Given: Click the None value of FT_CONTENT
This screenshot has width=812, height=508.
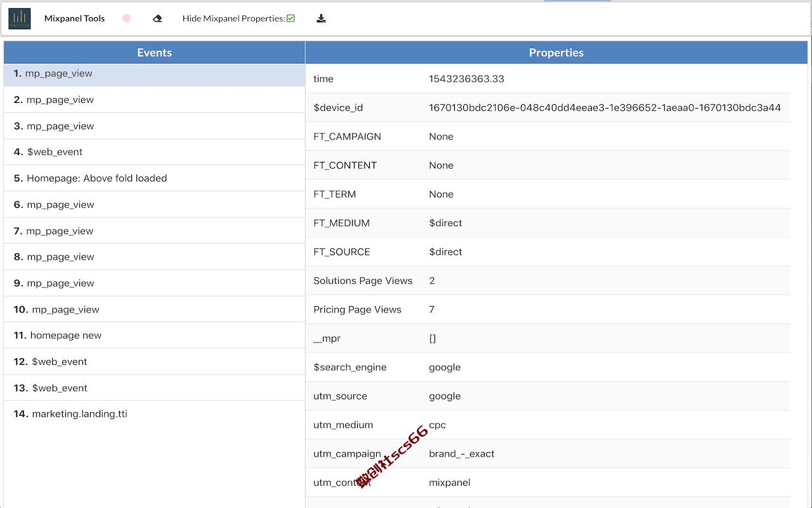Looking at the screenshot, I should pos(441,165).
